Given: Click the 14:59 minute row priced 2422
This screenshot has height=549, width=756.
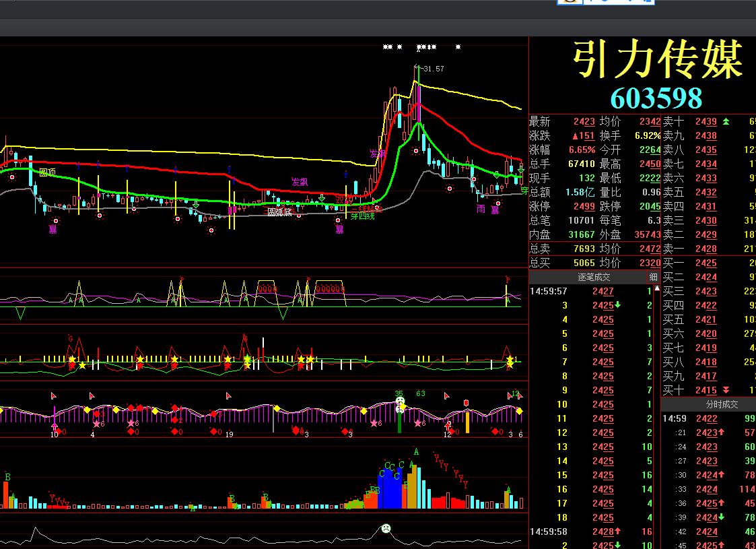Looking at the screenshot, I should coord(709,419).
